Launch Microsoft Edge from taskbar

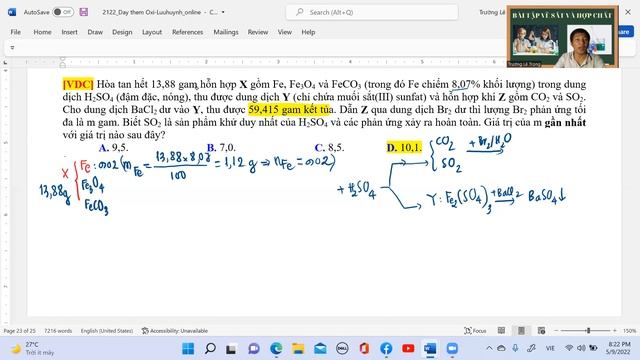[276, 349]
